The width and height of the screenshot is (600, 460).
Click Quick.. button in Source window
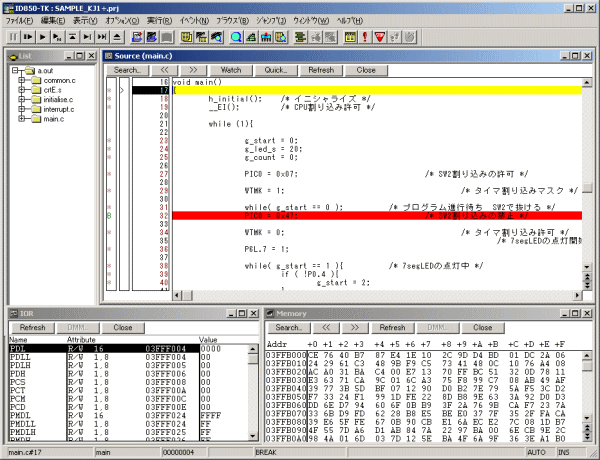tap(276, 70)
